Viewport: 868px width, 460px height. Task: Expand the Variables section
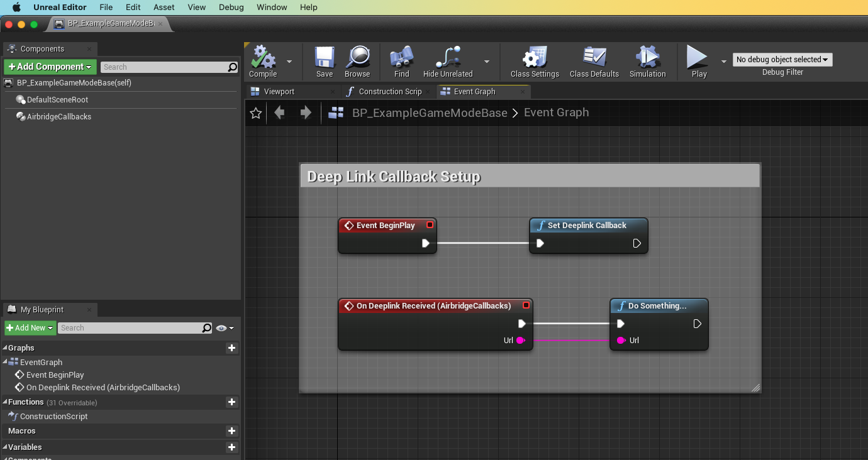pyautogui.click(x=5, y=447)
